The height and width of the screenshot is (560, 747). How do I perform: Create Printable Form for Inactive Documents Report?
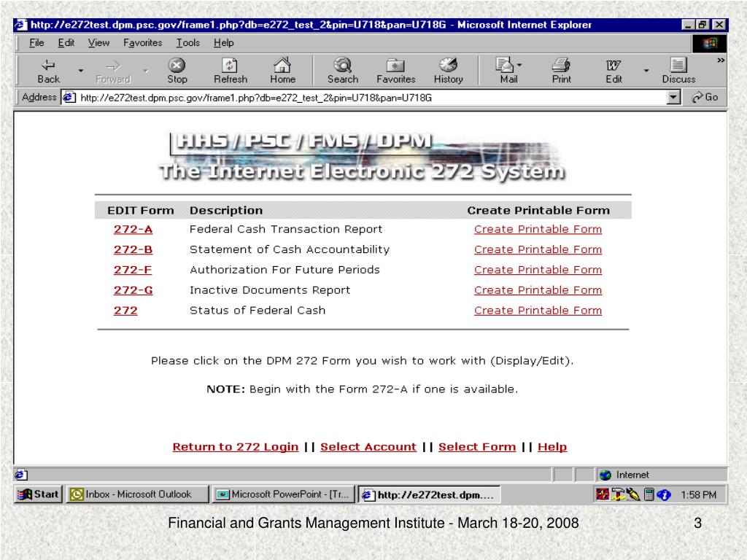point(538,290)
